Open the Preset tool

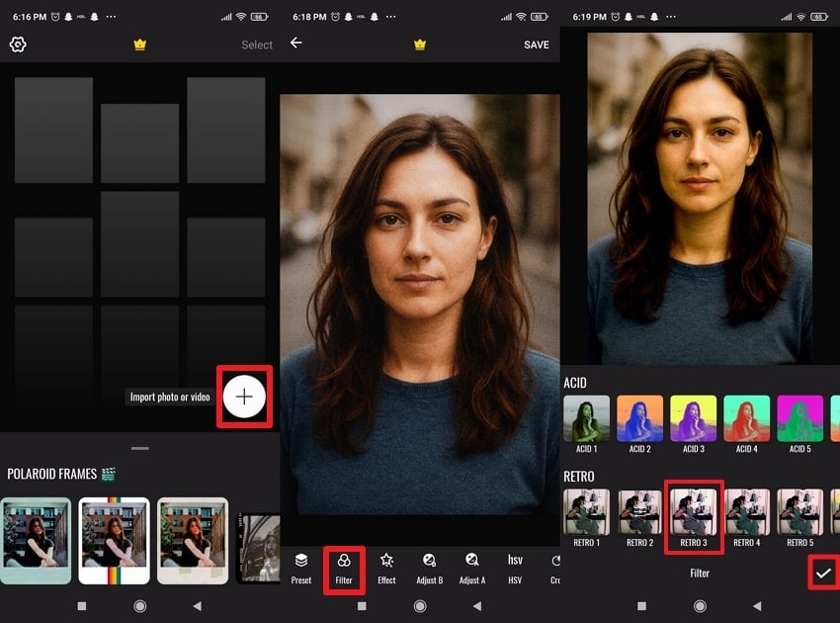301,570
